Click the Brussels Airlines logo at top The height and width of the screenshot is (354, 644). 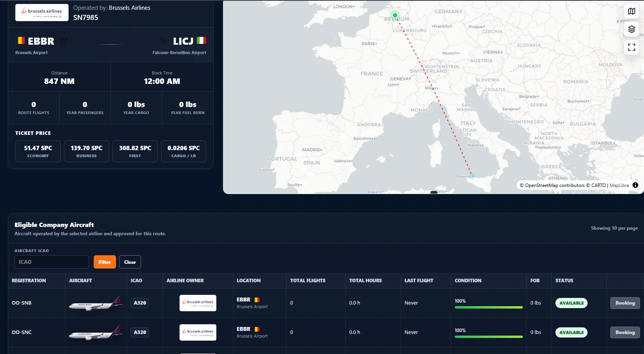coord(42,13)
